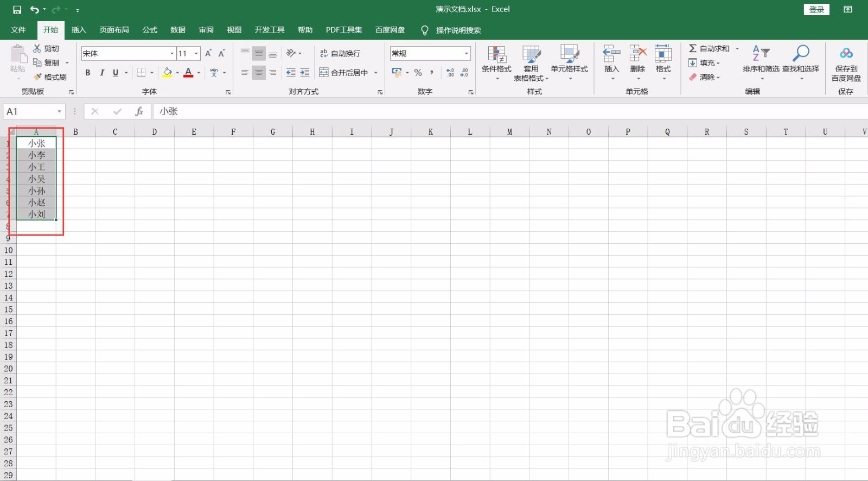
Task: Switch to Page Layout (页面布局) tab
Action: (114, 30)
